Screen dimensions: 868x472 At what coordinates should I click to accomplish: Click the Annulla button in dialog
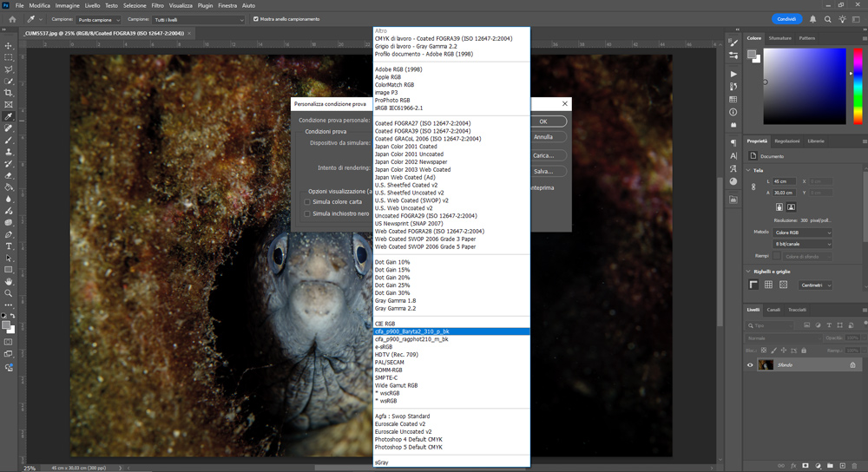click(x=543, y=137)
